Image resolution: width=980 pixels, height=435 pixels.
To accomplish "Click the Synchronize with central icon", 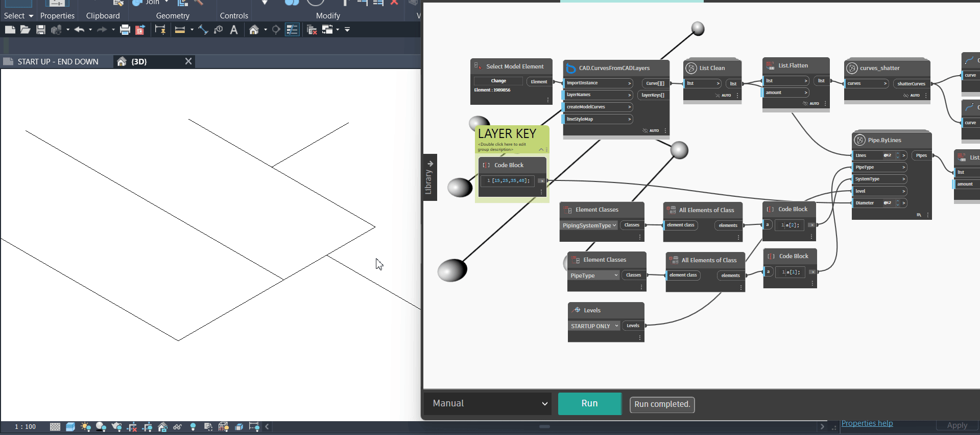I will coord(56,30).
